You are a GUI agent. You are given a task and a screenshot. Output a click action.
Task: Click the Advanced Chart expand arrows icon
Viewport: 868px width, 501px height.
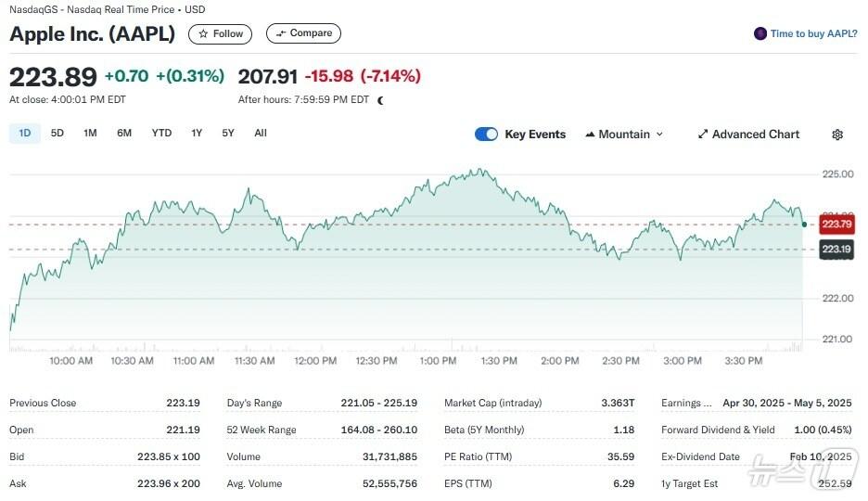click(x=703, y=135)
